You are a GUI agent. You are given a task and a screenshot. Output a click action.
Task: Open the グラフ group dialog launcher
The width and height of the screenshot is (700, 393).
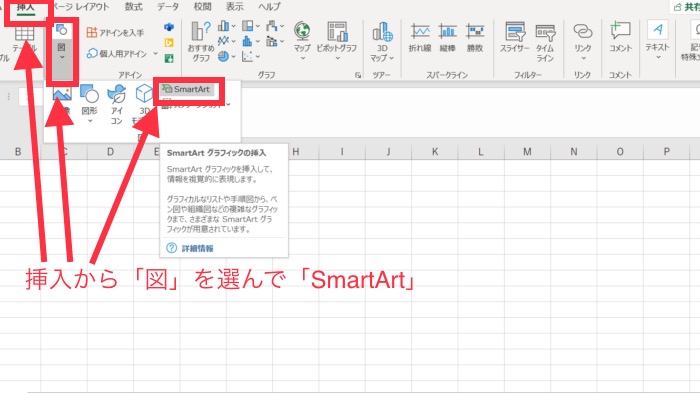[358, 75]
